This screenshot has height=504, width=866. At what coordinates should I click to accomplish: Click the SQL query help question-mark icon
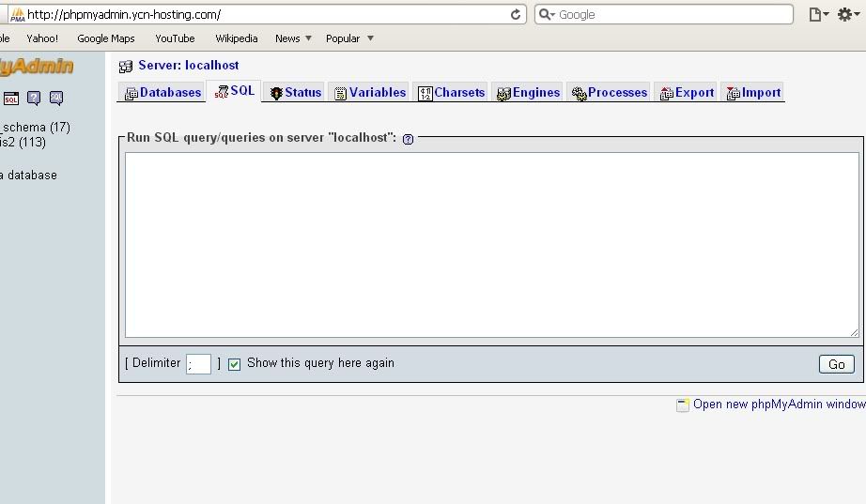(408, 140)
